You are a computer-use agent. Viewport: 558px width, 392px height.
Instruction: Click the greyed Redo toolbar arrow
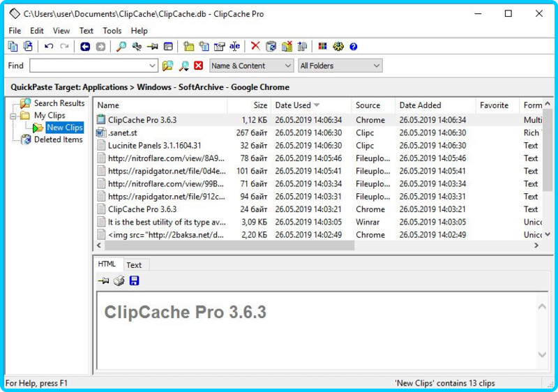64,46
